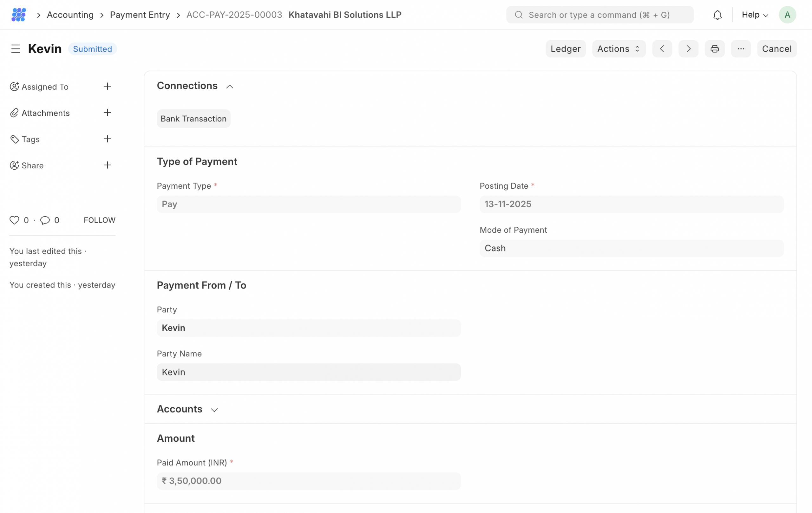The height and width of the screenshot is (513, 812).
Task: Focus the search or command bar
Action: (x=599, y=15)
